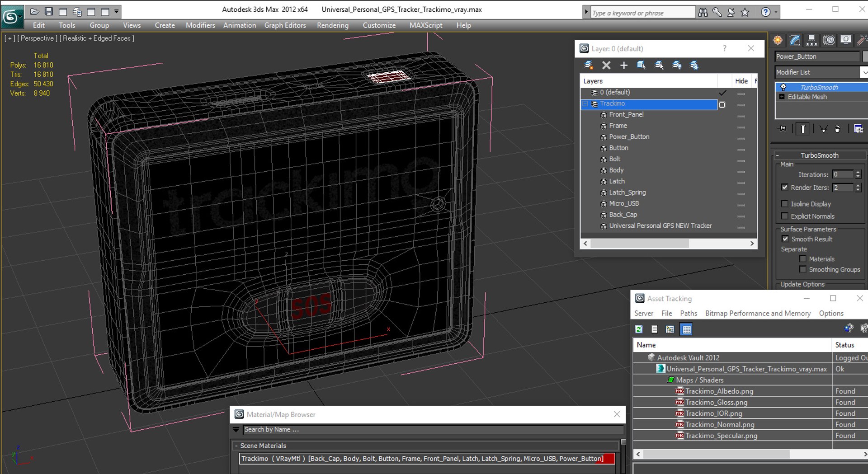Collapse the Trackimo layer tree
The width and height of the screenshot is (868, 474).
point(585,104)
